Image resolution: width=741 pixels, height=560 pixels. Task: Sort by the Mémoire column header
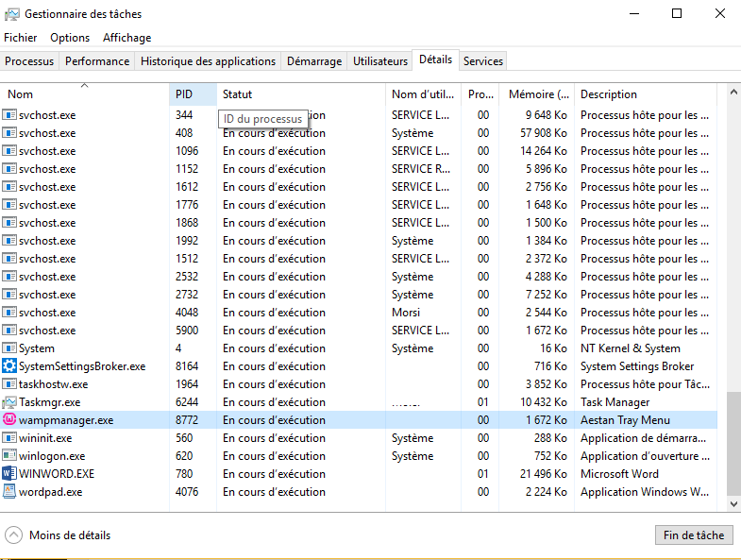pos(536,94)
